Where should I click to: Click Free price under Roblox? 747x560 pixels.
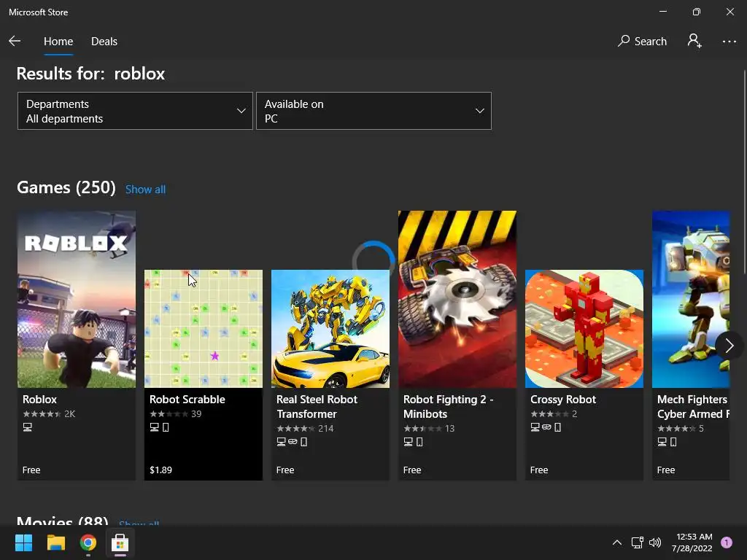coord(31,470)
